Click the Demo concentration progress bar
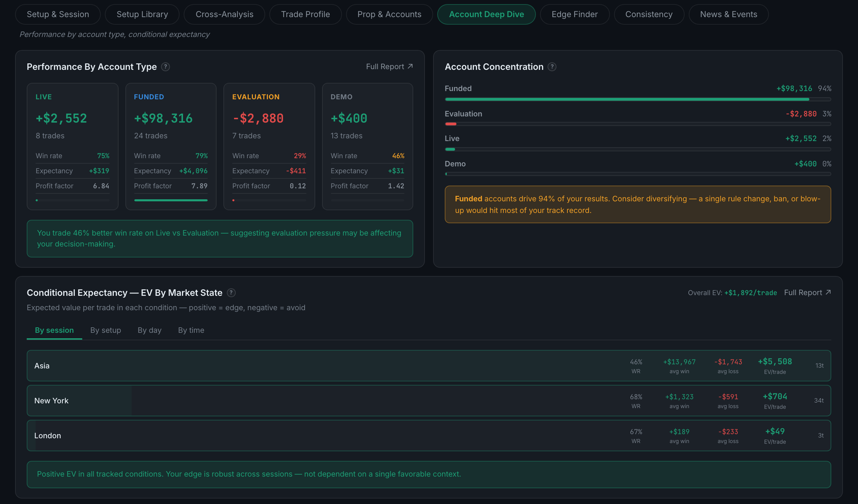858x504 pixels. pyautogui.click(x=638, y=174)
